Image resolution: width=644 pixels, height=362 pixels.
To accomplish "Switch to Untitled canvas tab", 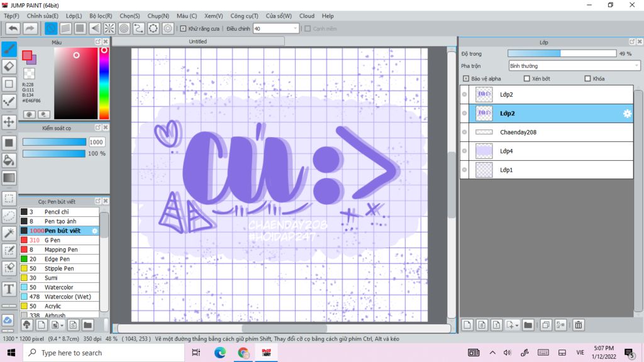I will pyautogui.click(x=198, y=41).
